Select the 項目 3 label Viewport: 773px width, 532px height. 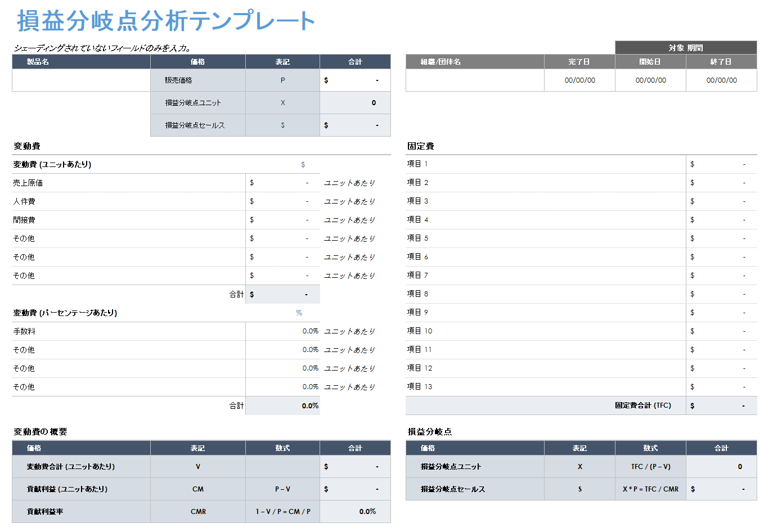[417, 201]
